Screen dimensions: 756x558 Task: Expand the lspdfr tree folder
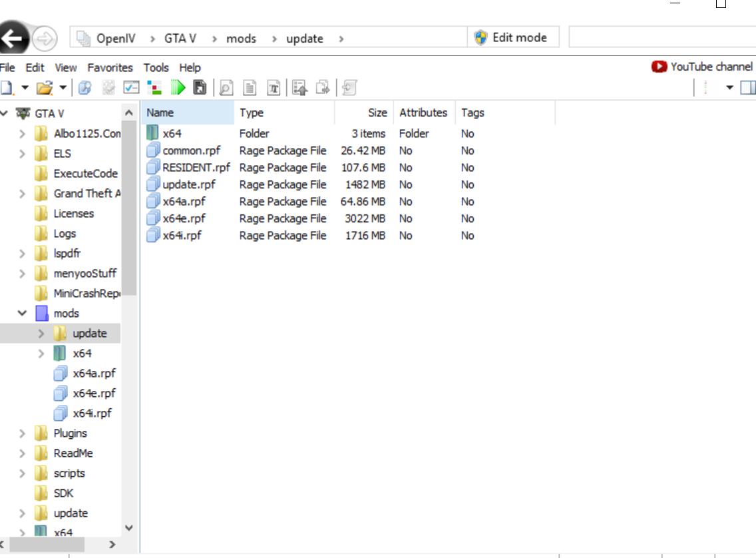(22, 254)
